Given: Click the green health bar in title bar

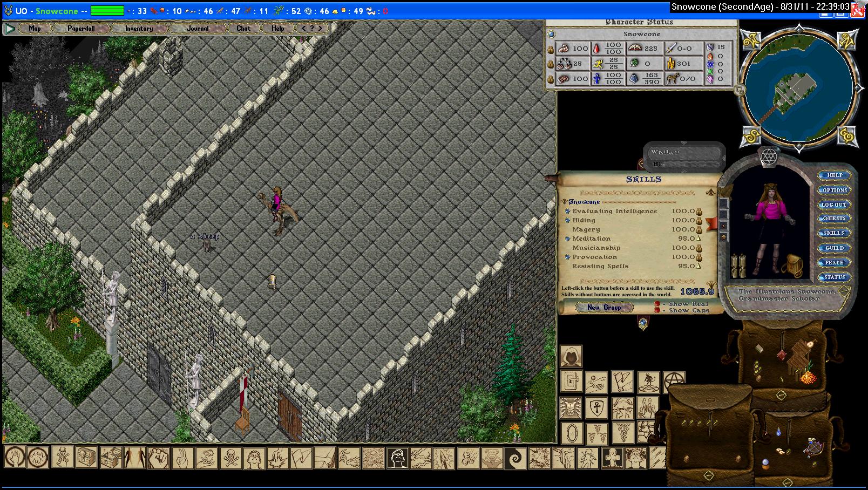Looking at the screenshot, I should coord(107,11).
